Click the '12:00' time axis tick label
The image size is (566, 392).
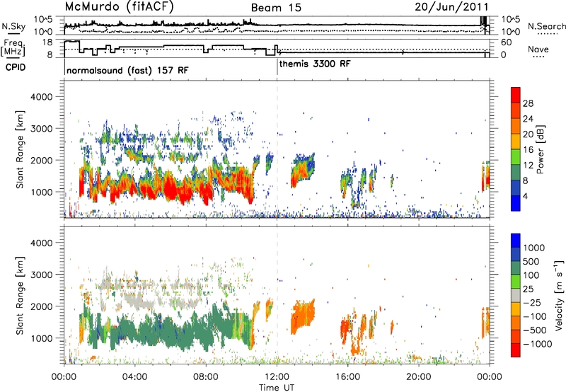[x=277, y=377]
